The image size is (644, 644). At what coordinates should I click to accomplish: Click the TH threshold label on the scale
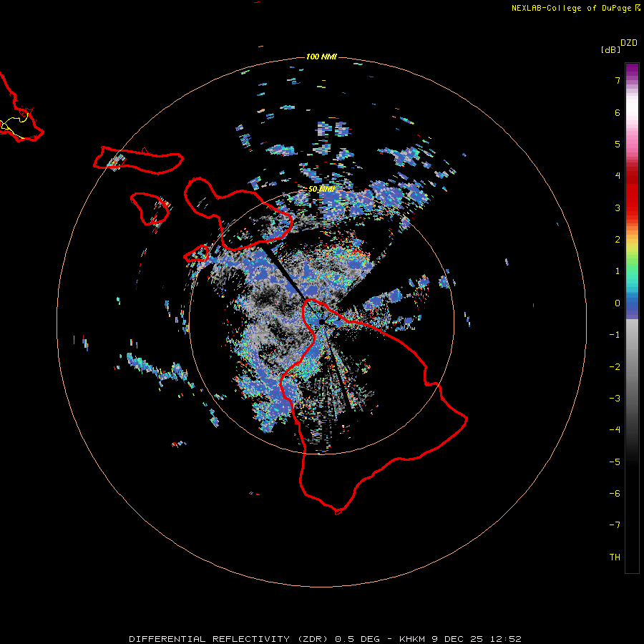pyautogui.click(x=615, y=557)
